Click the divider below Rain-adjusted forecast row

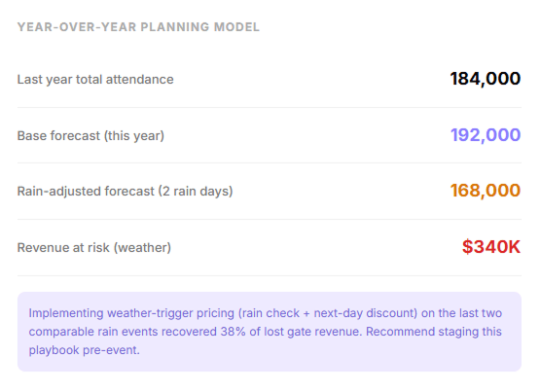coord(270,219)
